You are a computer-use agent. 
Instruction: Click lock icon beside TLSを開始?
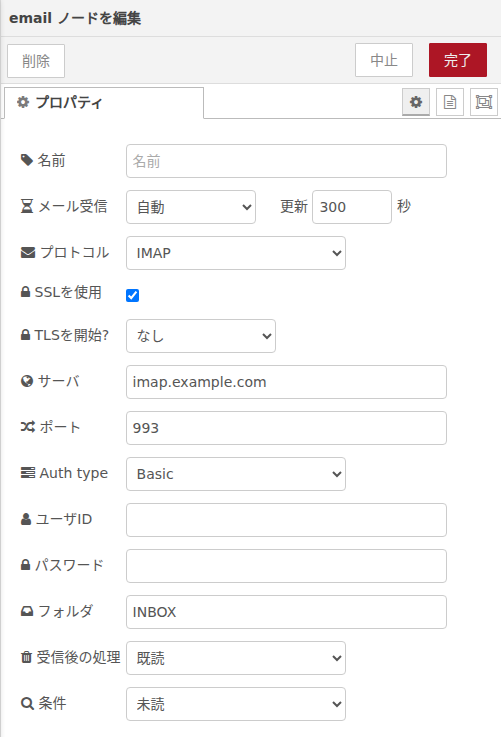25,335
